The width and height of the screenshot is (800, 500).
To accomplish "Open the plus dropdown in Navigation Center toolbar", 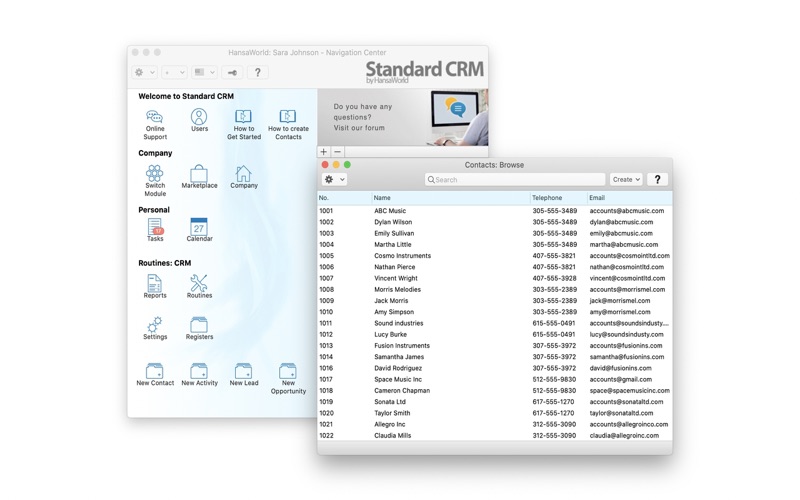I will point(174,72).
